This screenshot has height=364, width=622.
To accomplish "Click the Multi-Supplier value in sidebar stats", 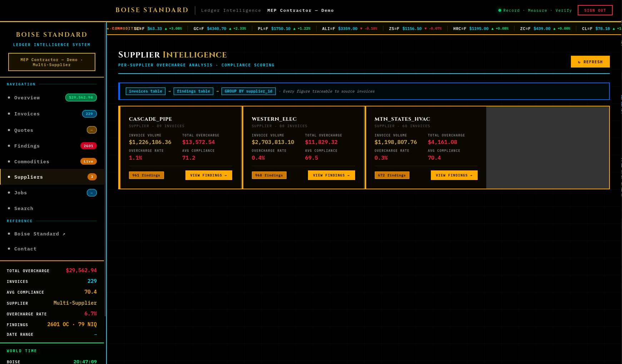I will (75, 303).
